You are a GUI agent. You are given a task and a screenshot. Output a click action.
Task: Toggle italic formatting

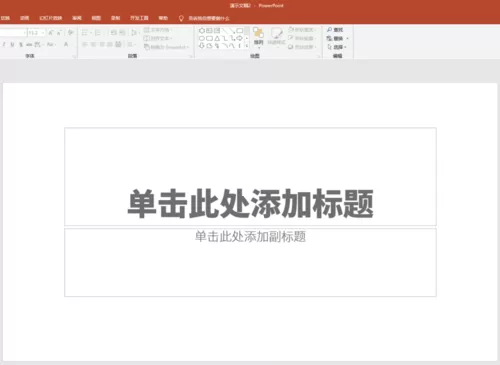4,44
